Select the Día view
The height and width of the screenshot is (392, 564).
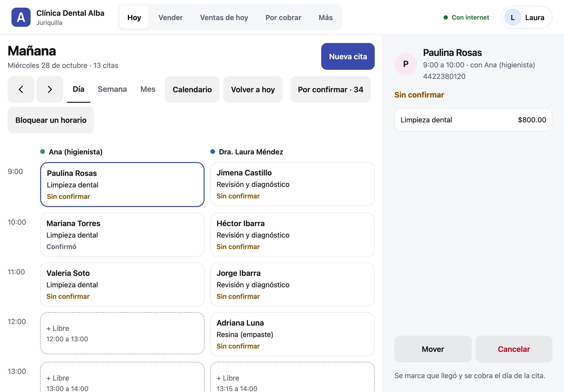click(x=79, y=89)
